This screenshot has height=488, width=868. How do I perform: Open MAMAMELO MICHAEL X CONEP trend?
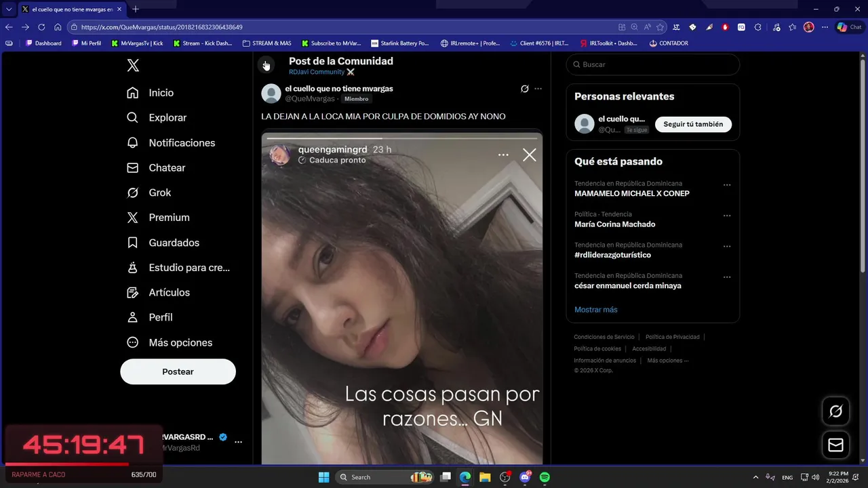click(x=632, y=194)
